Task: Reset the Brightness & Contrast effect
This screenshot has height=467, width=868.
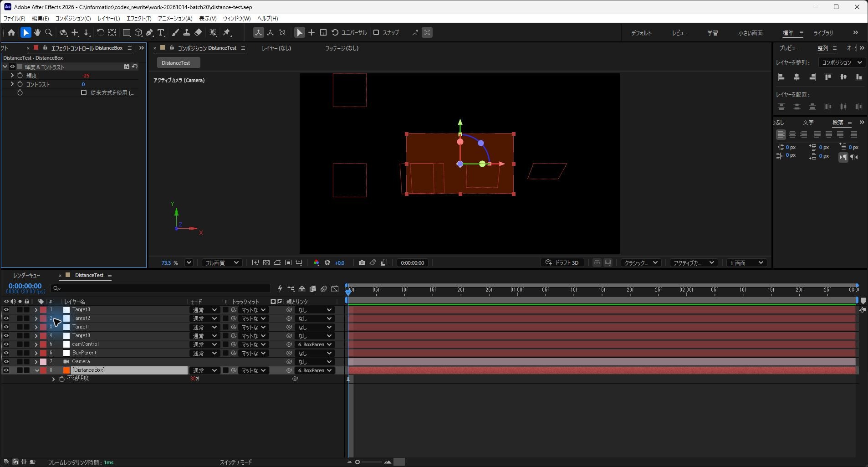Action: pyautogui.click(x=135, y=67)
